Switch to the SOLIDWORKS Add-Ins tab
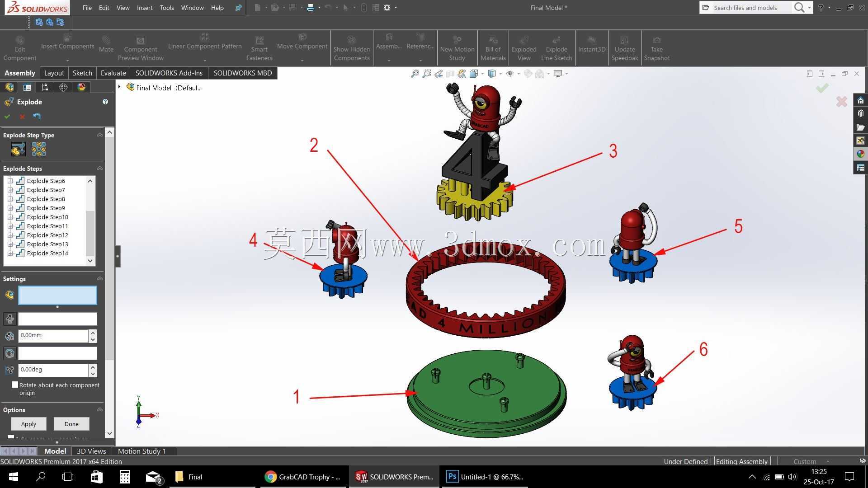The height and width of the screenshot is (488, 868). 169,73
